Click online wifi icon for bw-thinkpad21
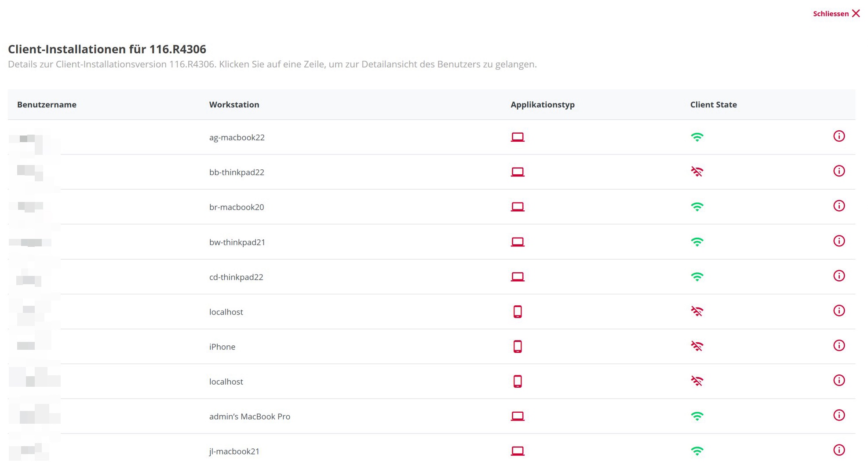Screen dimensions: 868x462 click(697, 242)
